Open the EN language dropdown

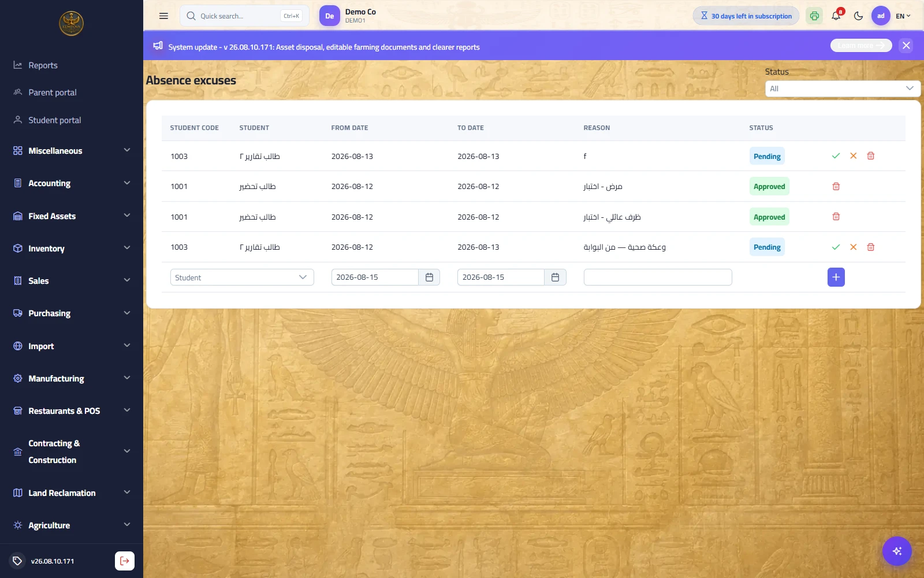pyautogui.click(x=903, y=16)
